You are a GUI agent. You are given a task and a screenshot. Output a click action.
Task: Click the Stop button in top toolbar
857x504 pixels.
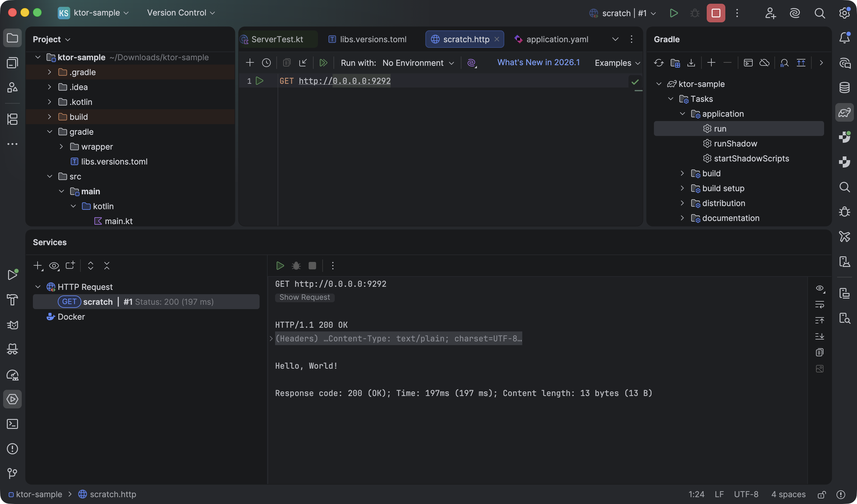click(x=716, y=13)
